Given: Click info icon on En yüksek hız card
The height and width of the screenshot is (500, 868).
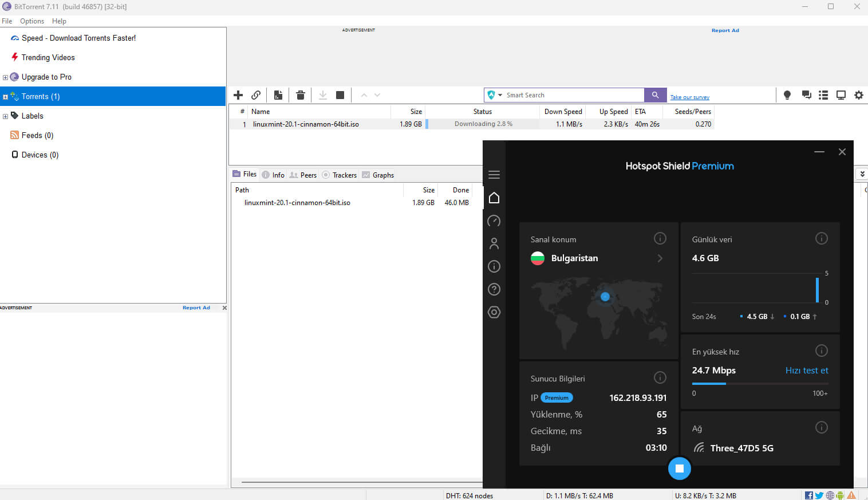Looking at the screenshot, I should [x=822, y=351].
